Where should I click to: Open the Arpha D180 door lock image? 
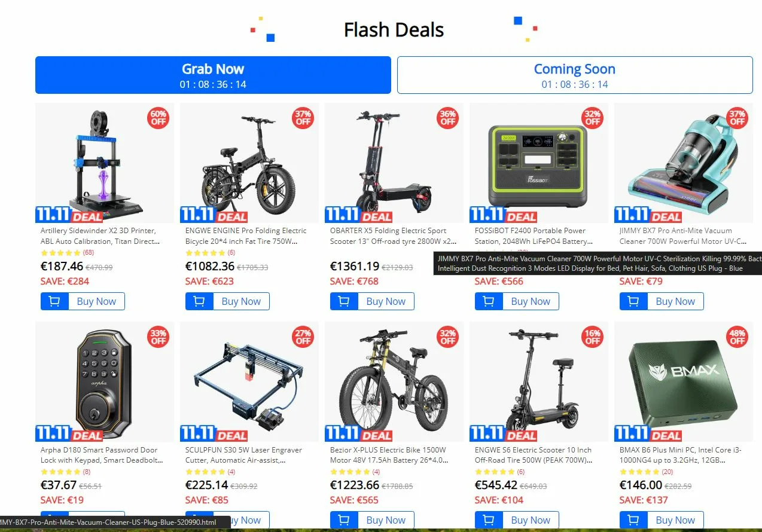(105, 381)
